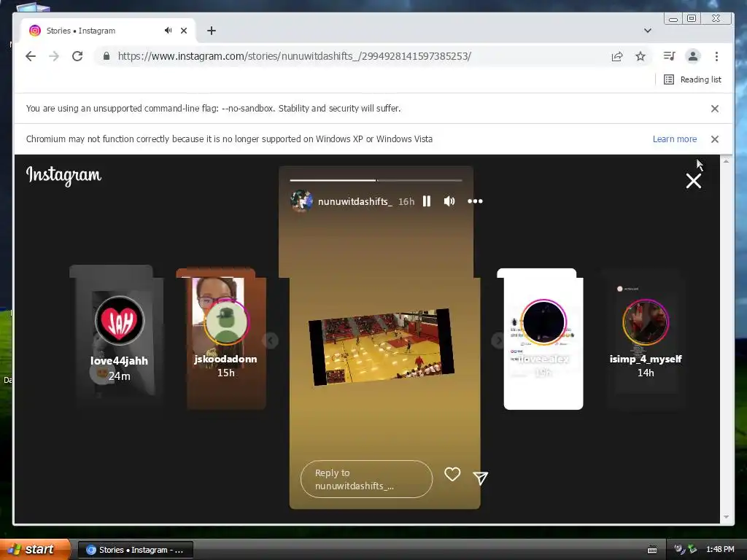
Task: Mute tab via audio icon on tab
Action: point(169,31)
